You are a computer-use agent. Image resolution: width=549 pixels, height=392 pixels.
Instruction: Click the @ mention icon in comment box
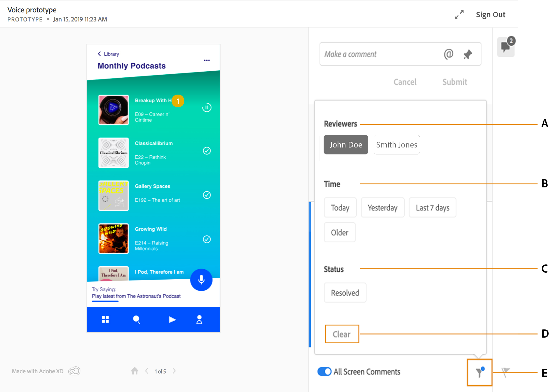tap(449, 54)
